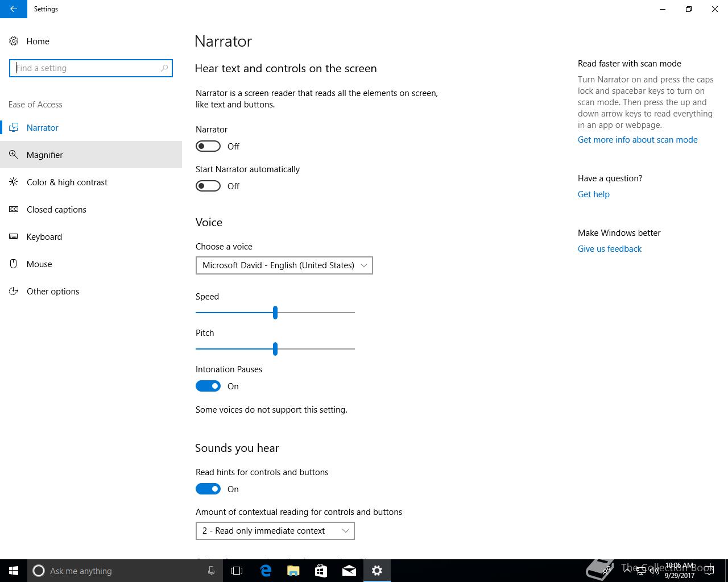Open the Action Center notifications icon

tap(709, 571)
